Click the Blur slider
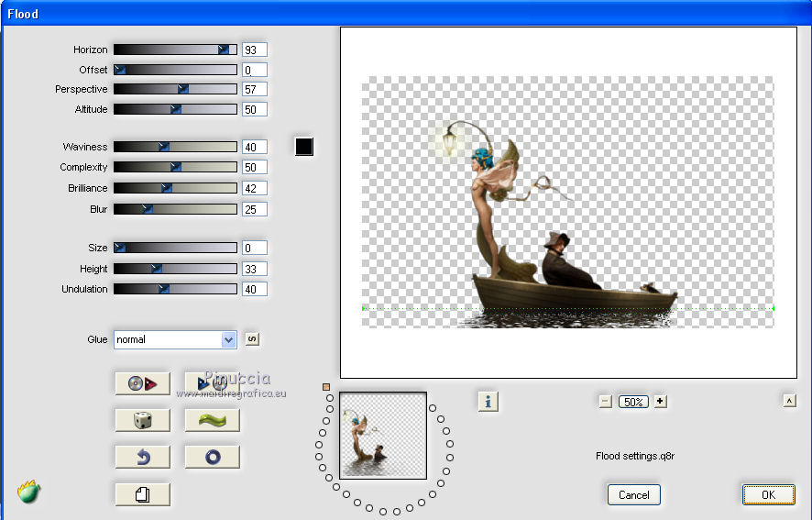This screenshot has height=520, width=812. click(175, 209)
